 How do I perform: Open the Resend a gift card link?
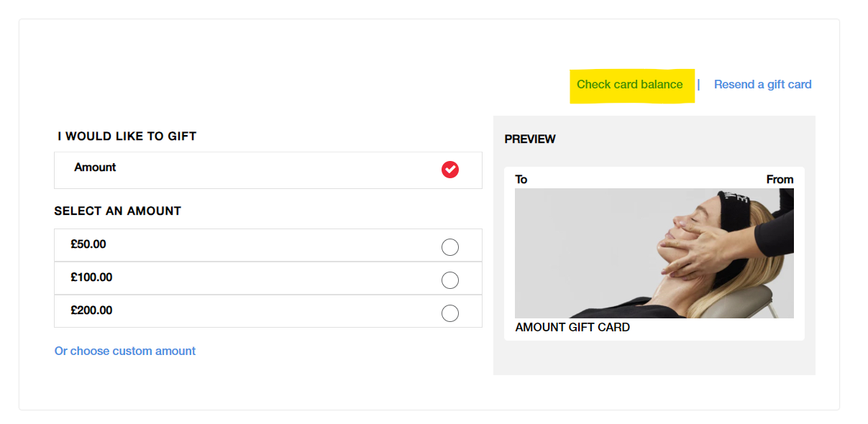click(762, 85)
